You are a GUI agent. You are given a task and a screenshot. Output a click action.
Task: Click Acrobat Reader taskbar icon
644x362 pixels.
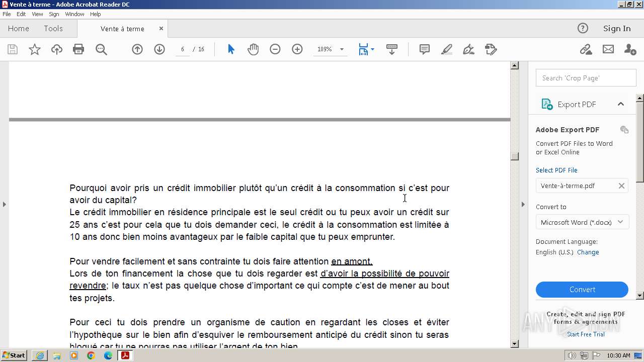click(x=125, y=355)
